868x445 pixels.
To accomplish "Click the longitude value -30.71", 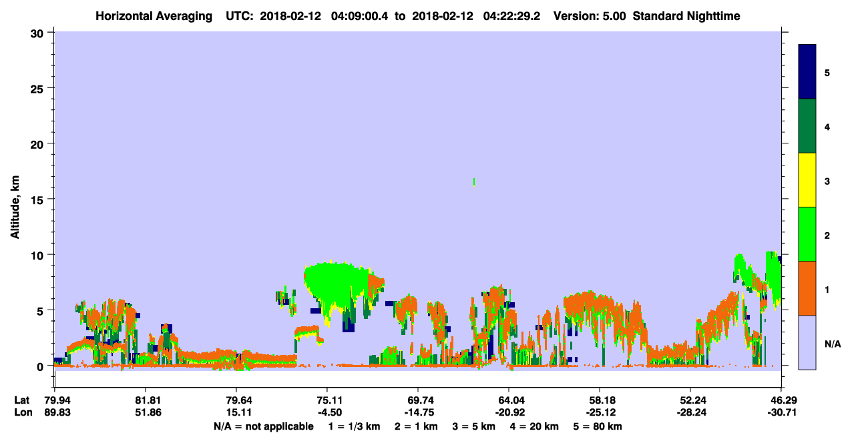I will (x=781, y=412).
